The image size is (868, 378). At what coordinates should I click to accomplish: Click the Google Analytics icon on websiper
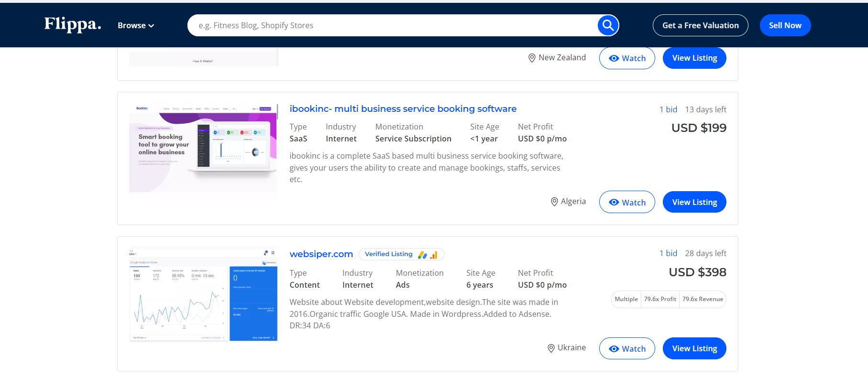(x=434, y=255)
